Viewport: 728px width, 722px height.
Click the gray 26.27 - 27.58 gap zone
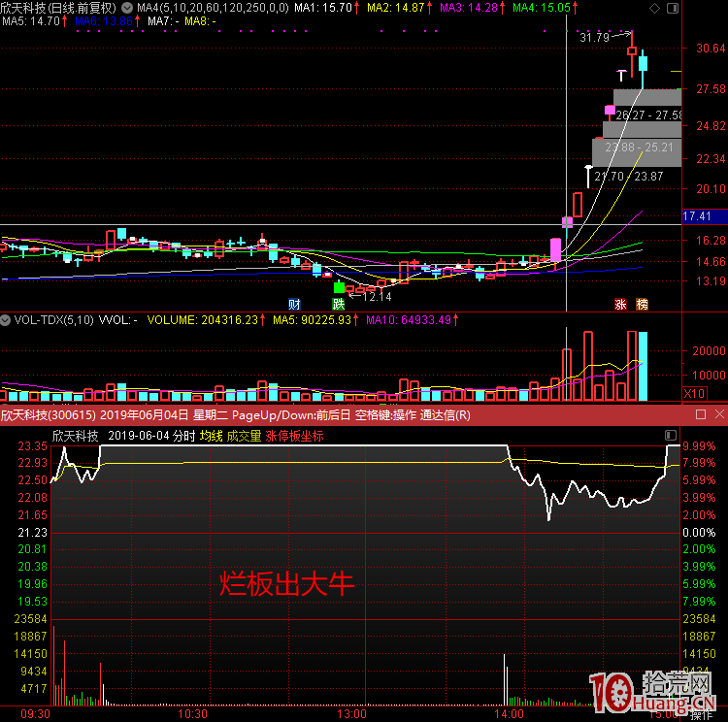click(647, 97)
